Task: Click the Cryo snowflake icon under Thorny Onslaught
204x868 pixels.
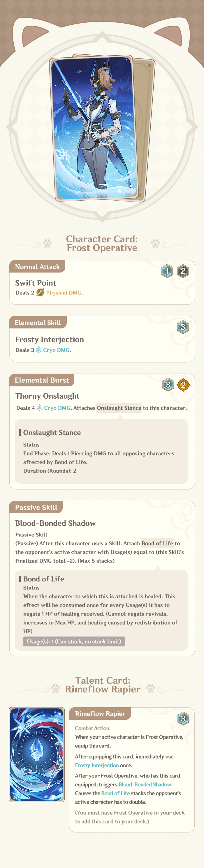Action: pos(39,408)
